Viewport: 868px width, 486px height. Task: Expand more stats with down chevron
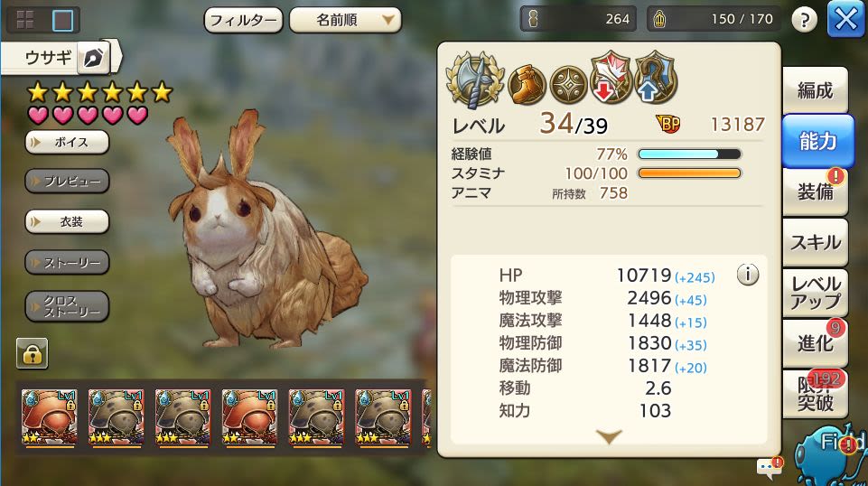point(609,436)
